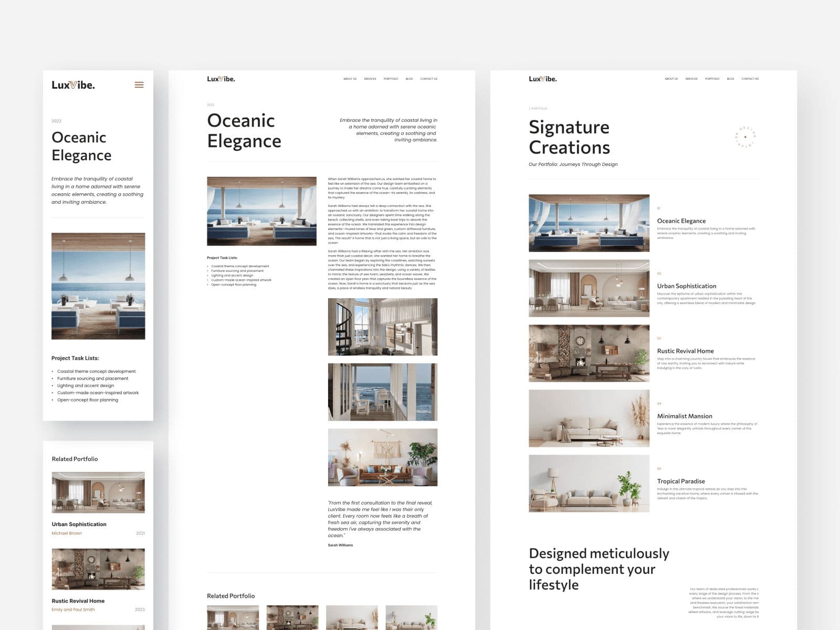Open Services on the Signature Creations page

pyautogui.click(x=691, y=79)
